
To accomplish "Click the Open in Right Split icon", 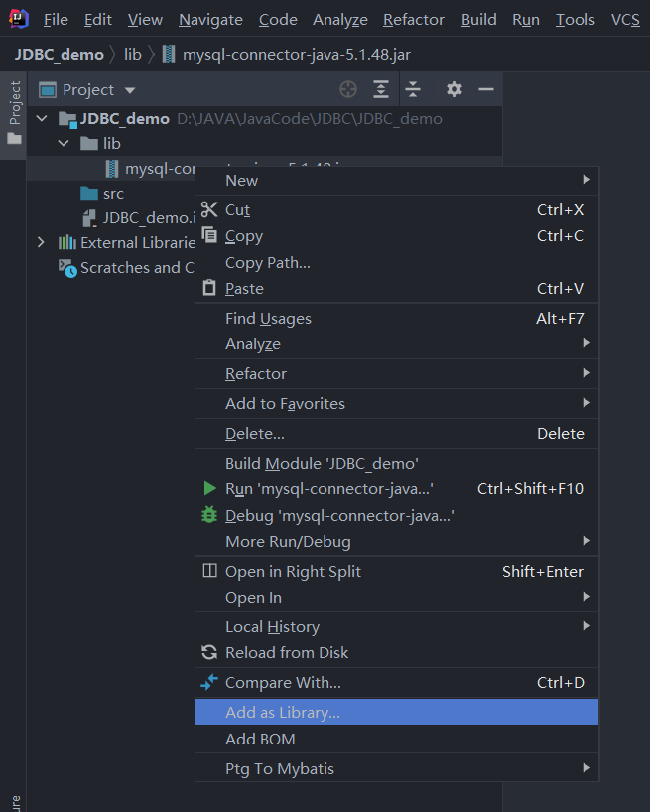I will pos(209,570).
